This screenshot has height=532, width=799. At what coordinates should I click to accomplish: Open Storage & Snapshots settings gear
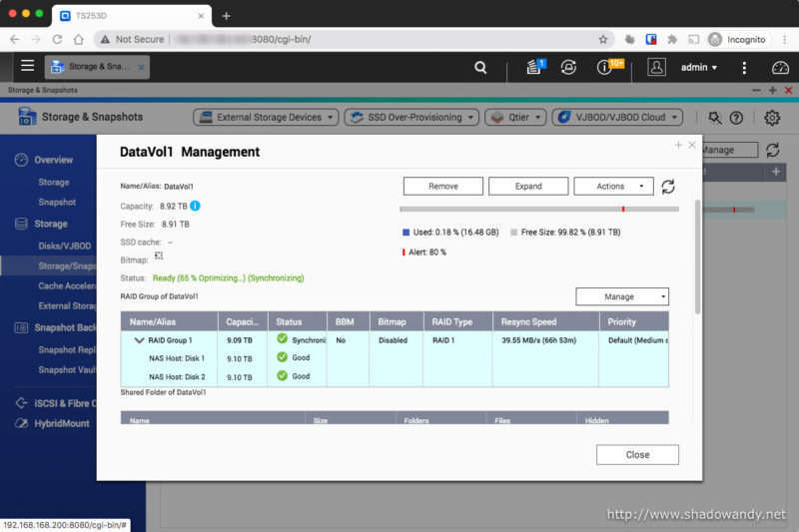[772, 118]
